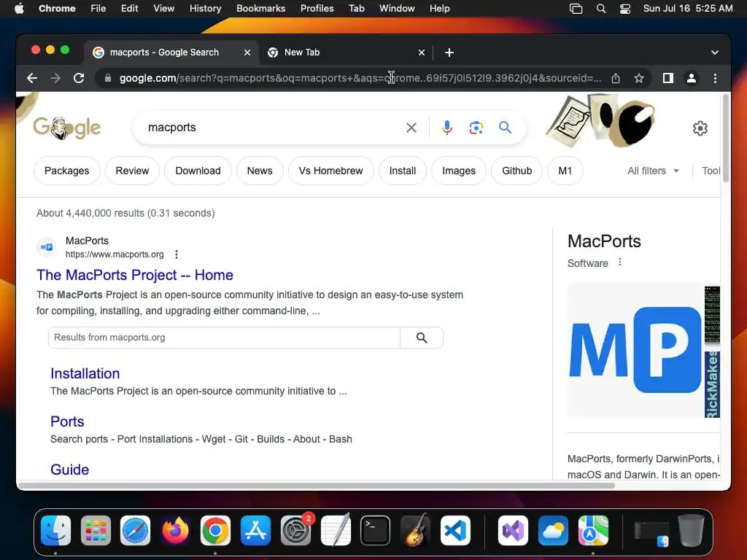Open System Settings from the Dock

[295, 530]
